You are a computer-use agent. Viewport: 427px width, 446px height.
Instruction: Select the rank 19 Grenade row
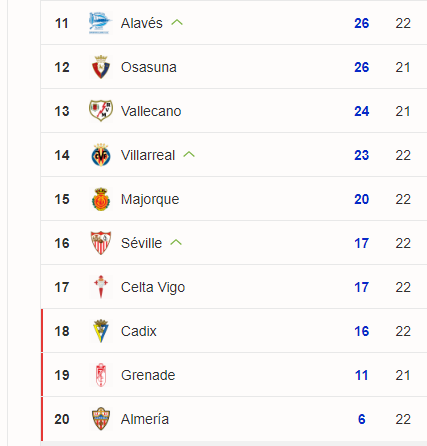234,375
